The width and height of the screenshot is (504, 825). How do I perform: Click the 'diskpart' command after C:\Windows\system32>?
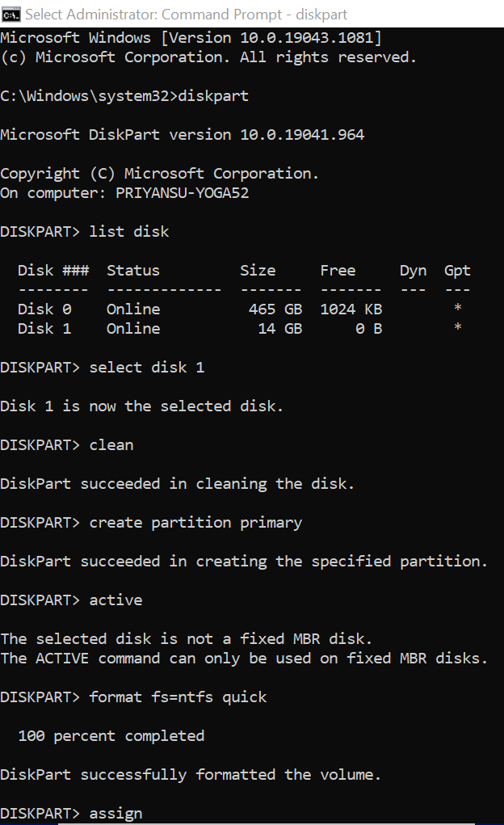click(x=213, y=96)
